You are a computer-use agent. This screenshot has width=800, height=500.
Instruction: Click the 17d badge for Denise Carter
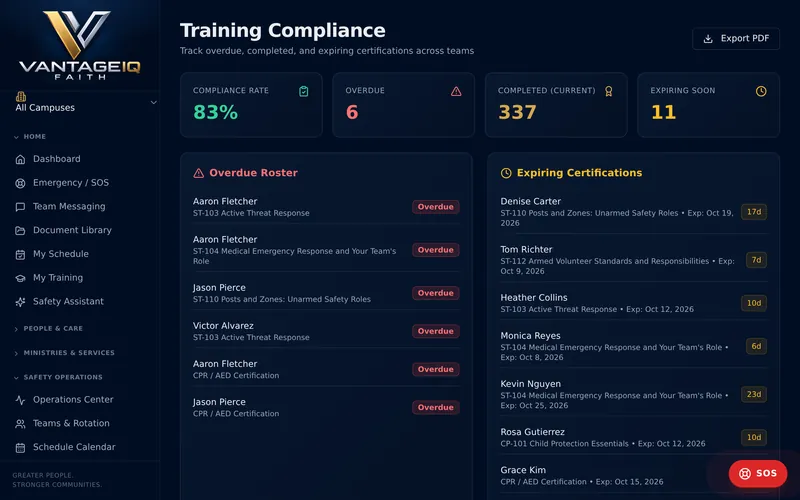[754, 212]
